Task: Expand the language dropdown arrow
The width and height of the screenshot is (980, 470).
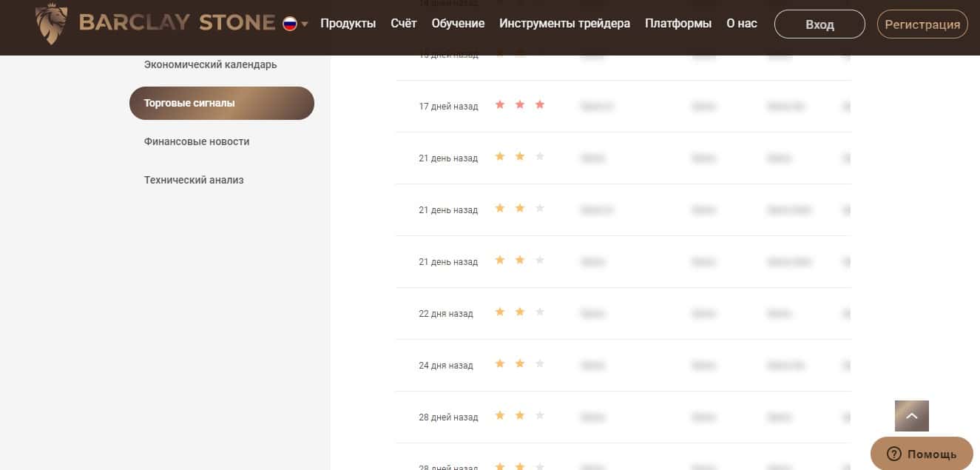Action: point(305,24)
